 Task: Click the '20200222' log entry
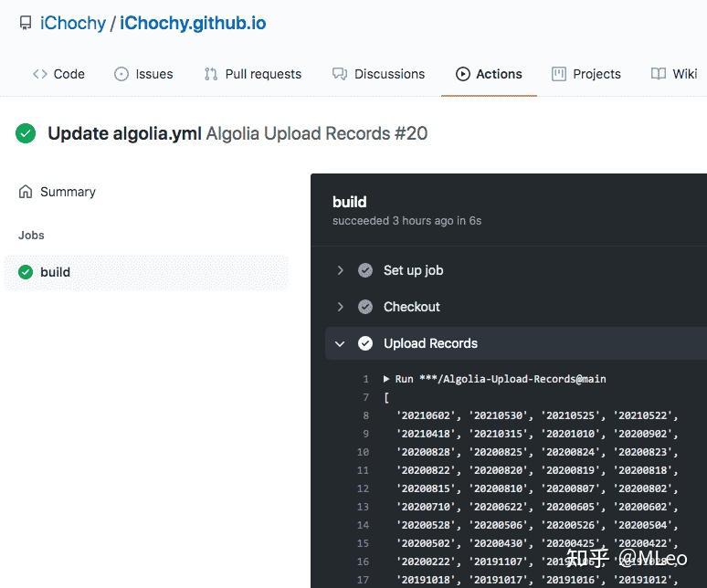pos(426,562)
